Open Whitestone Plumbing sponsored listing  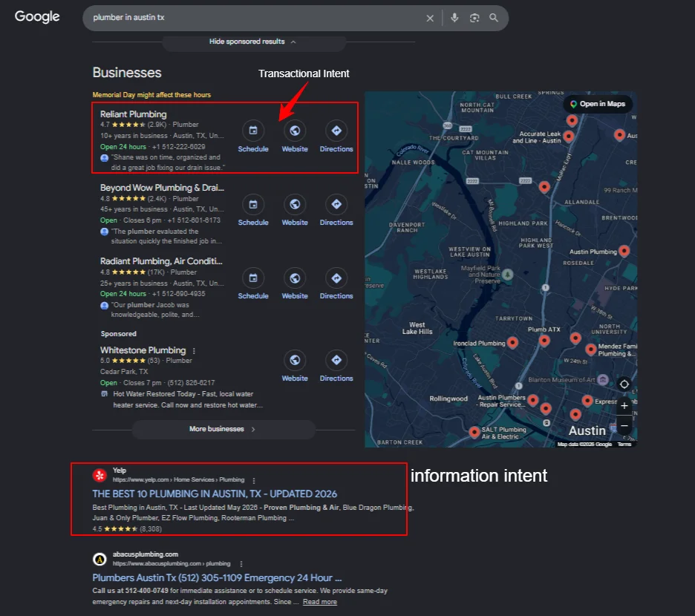pos(143,350)
